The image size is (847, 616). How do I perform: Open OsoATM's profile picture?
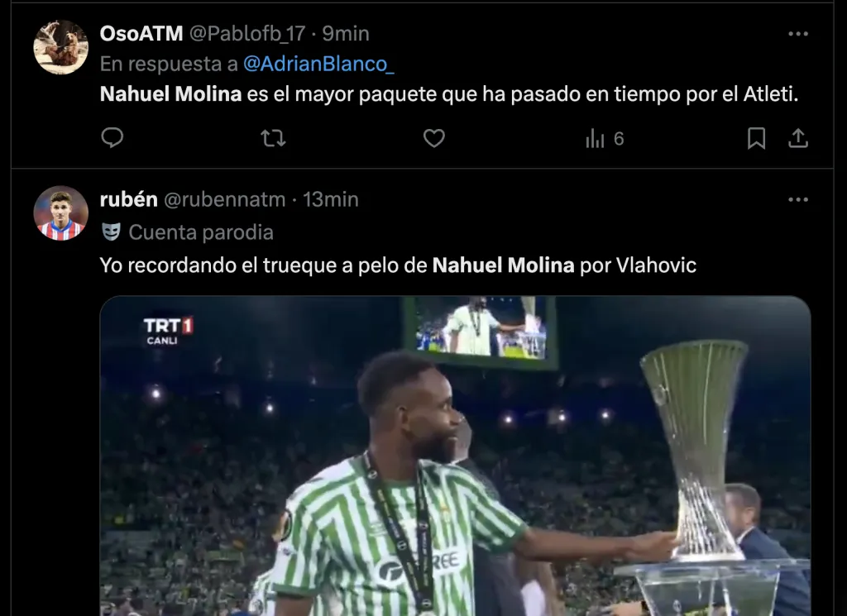(x=61, y=47)
